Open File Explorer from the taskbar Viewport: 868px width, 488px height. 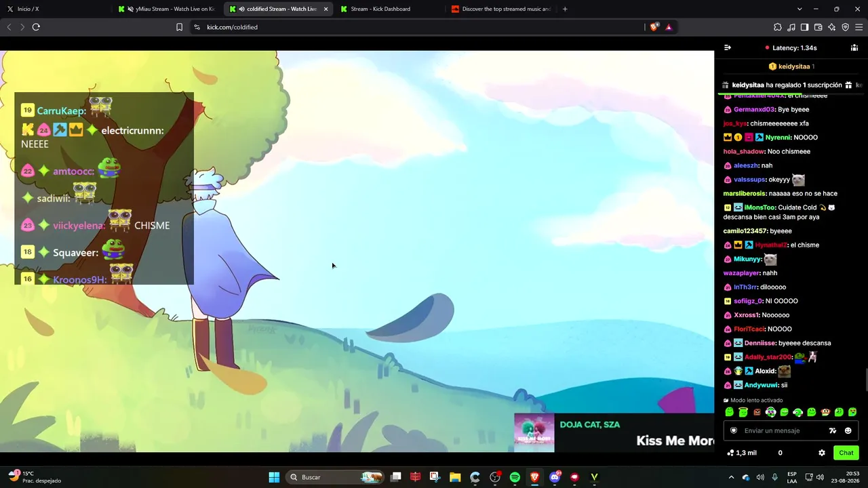pos(455,477)
